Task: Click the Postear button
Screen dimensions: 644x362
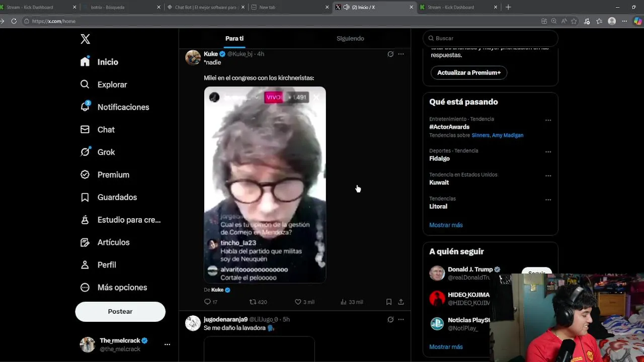Action: point(120,312)
